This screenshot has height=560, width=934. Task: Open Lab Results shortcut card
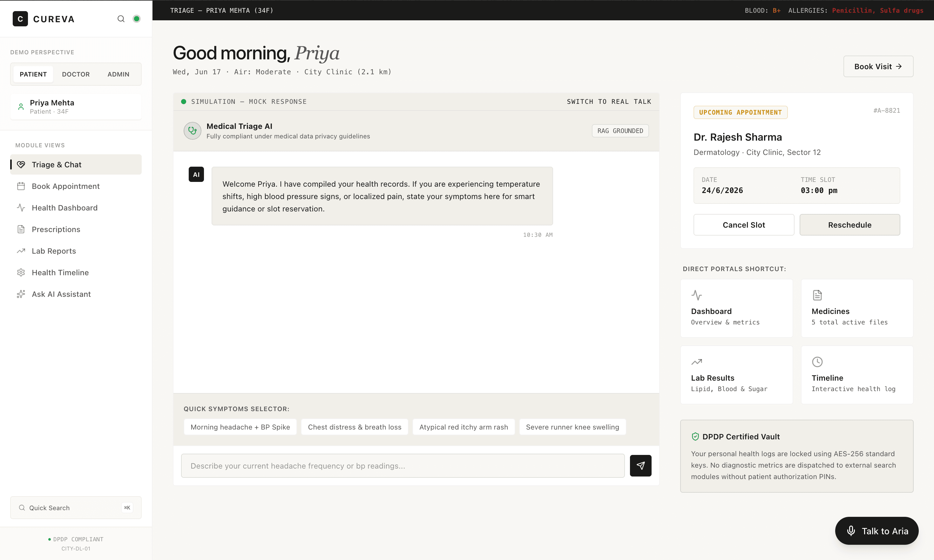pos(736,375)
